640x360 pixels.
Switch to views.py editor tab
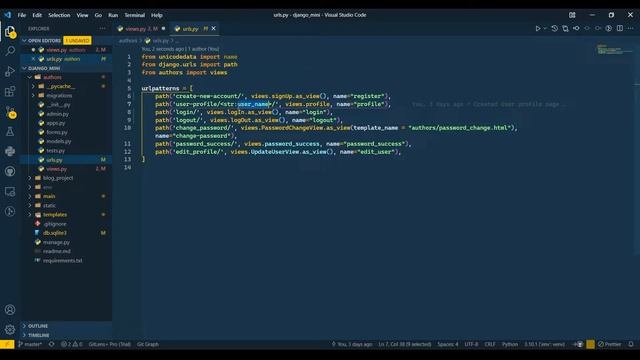[141, 29]
